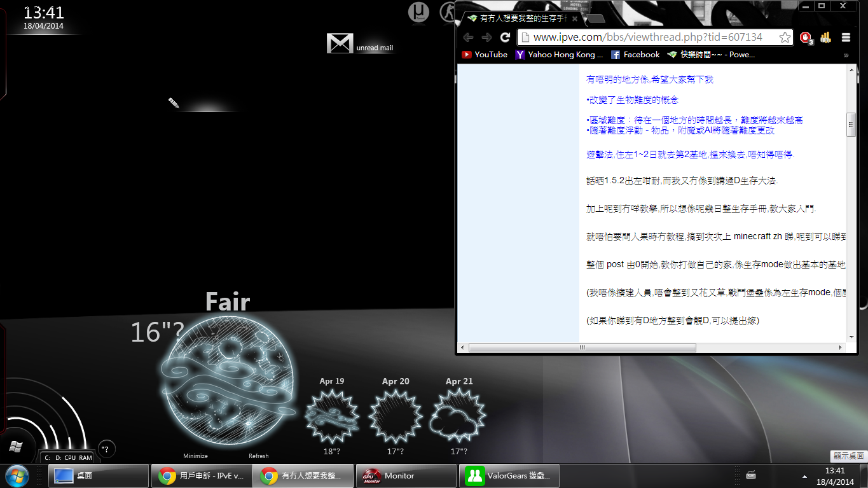
Task: Click the keyboard icon in system tray
Action: click(750, 475)
